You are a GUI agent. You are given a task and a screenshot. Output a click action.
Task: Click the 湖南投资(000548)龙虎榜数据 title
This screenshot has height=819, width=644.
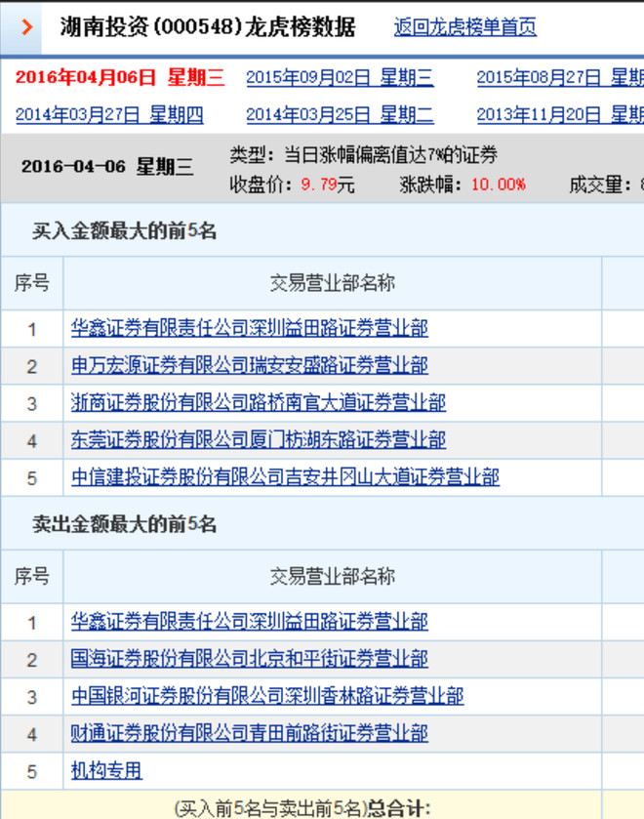208,27
